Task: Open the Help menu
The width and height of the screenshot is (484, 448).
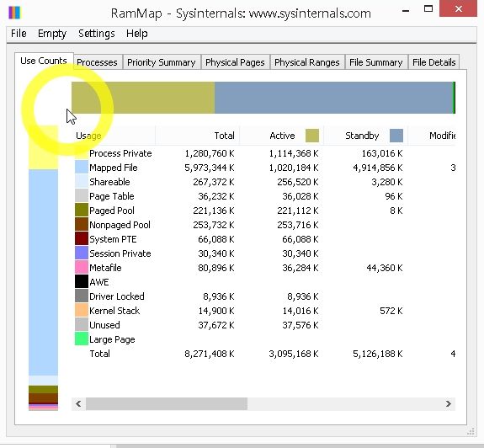Action: (136, 34)
